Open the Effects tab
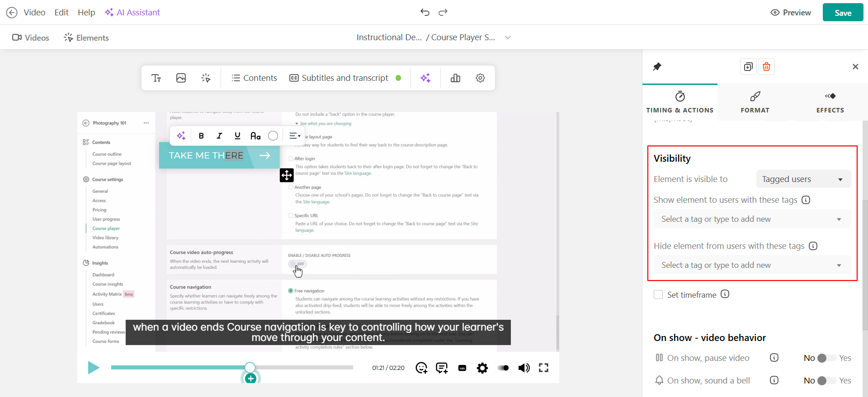 [x=830, y=102]
